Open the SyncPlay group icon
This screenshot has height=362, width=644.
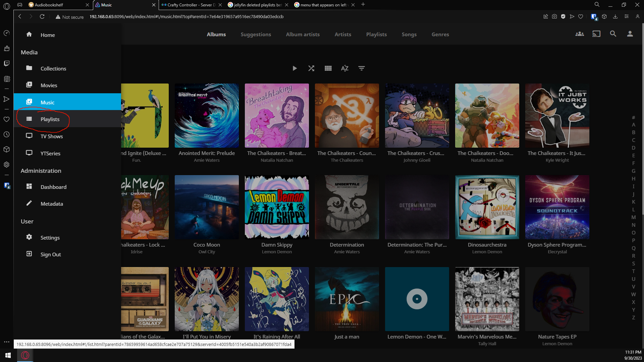coord(580,34)
